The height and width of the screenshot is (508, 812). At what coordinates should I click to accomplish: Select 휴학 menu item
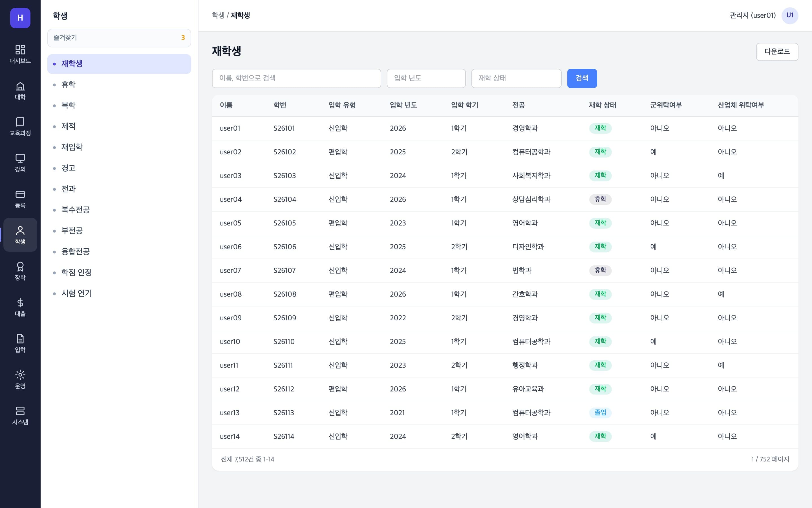119,85
